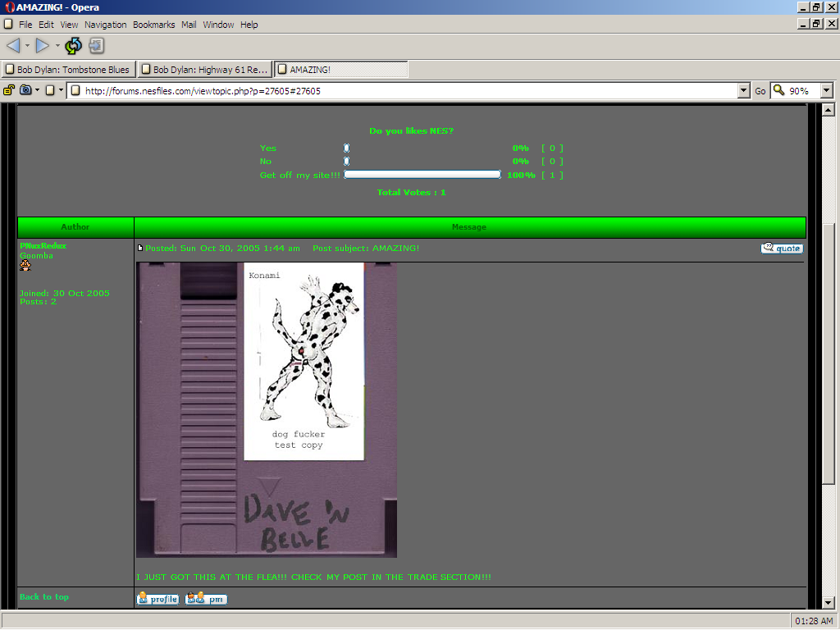The height and width of the screenshot is (630, 840).
Task: Open the 90% zoom level dropdown
Action: [x=826, y=91]
